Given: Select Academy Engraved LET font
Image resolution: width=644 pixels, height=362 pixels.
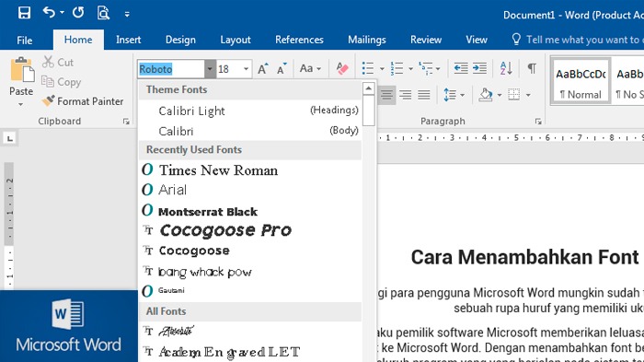Looking at the screenshot, I should click(249, 352).
